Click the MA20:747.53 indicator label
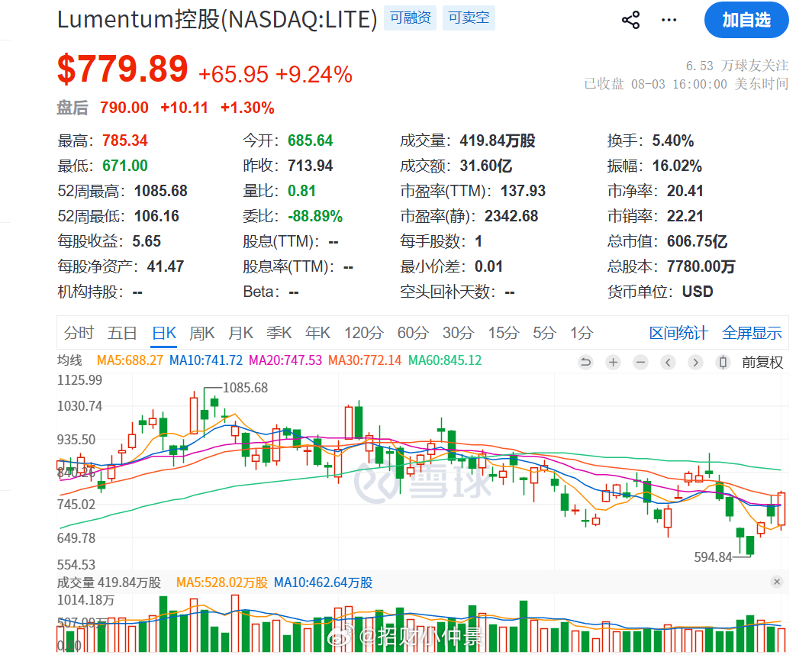Image resolution: width=812 pixels, height=655 pixels. [285, 360]
